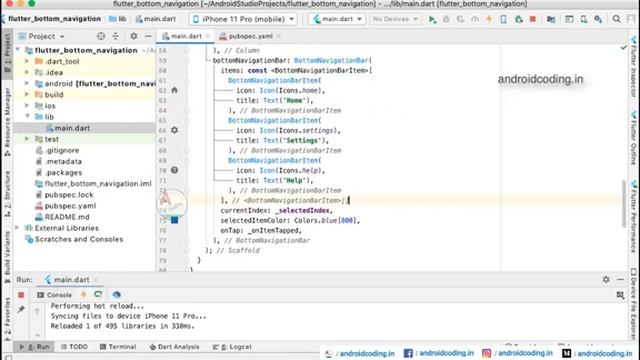Expand the .dart_tool folder

tap(27, 61)
